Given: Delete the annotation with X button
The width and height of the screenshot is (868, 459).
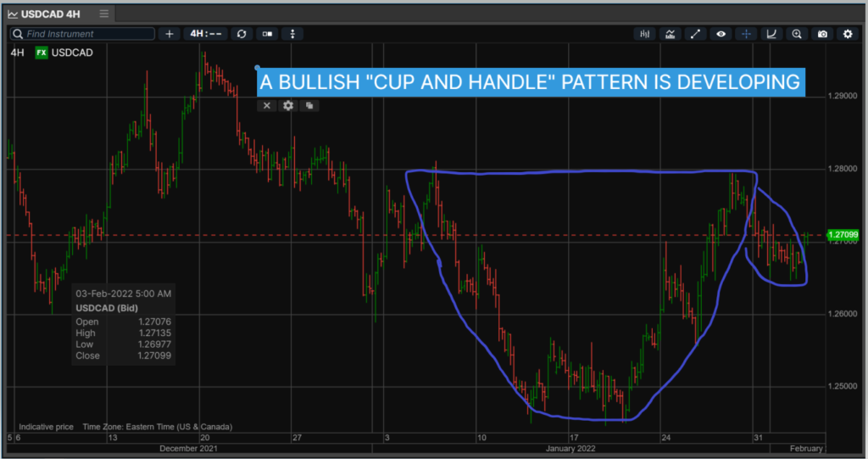Looking at the screenshot, I should 266,105.
